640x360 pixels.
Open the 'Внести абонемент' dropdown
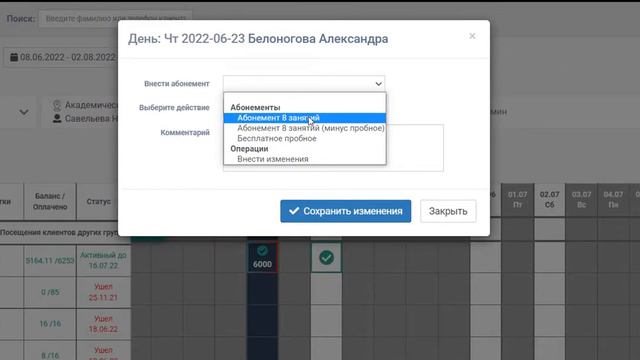click(304, 84)
